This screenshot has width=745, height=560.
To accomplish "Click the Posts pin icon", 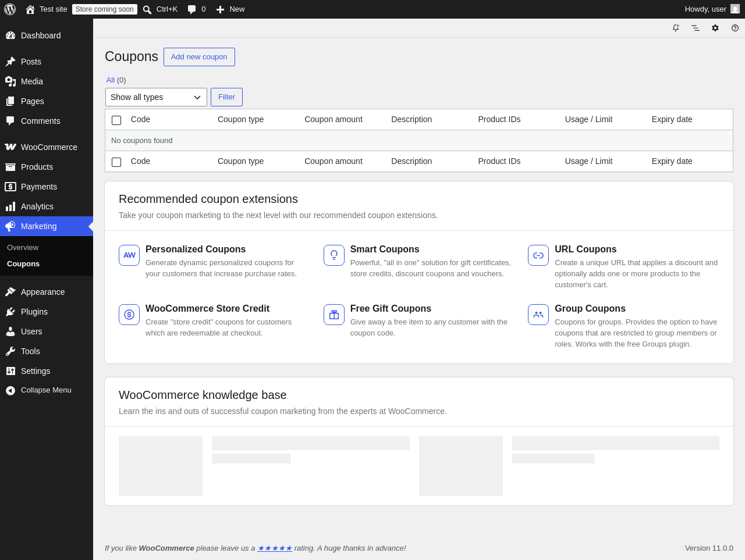I will coord(10,62).
